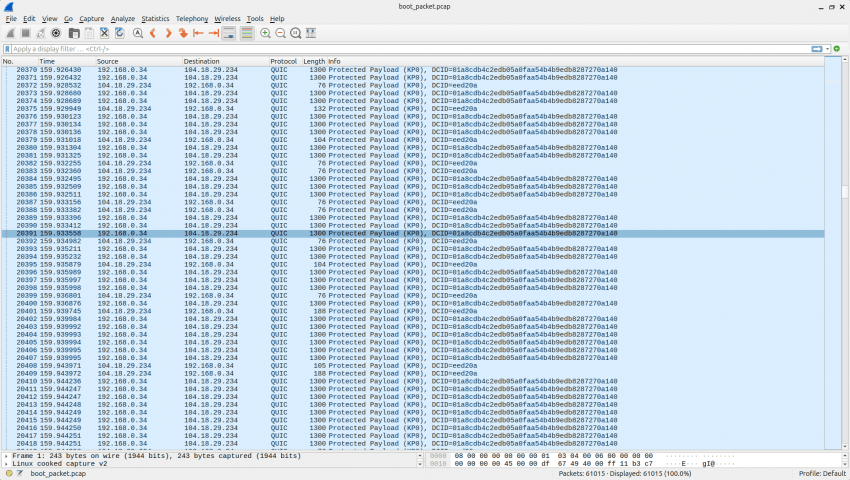Close the capture file via toolbar icon
Screen dimensions: 850x480
pyautogui.click(x=103, y=33)
